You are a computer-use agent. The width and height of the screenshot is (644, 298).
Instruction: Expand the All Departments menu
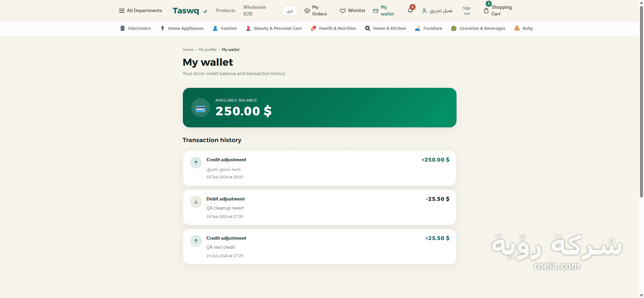(140, 11)
